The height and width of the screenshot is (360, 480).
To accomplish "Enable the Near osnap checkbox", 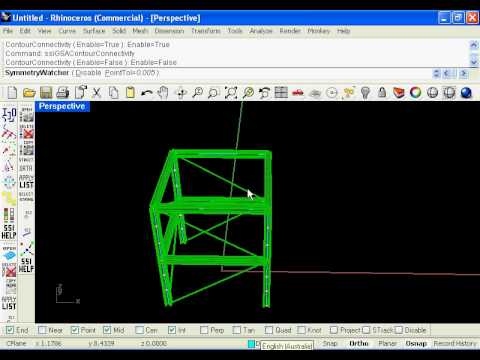I will [x=42, y=330].
